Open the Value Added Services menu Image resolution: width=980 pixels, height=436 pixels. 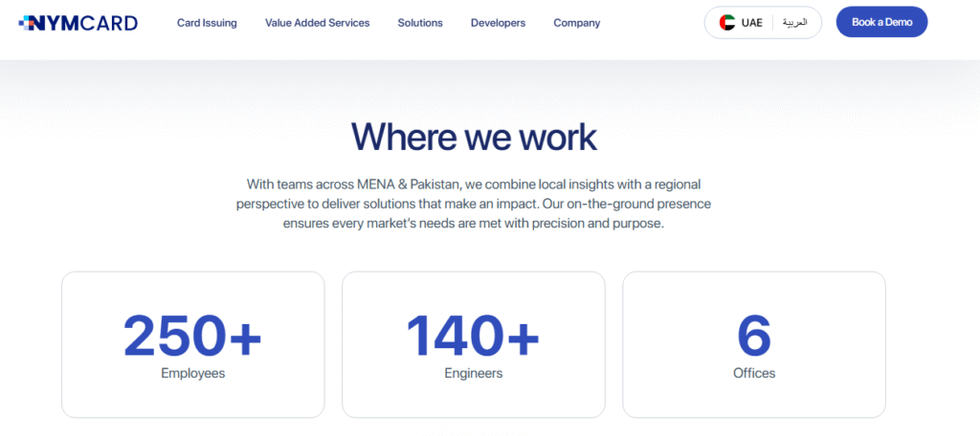point(317,23)
